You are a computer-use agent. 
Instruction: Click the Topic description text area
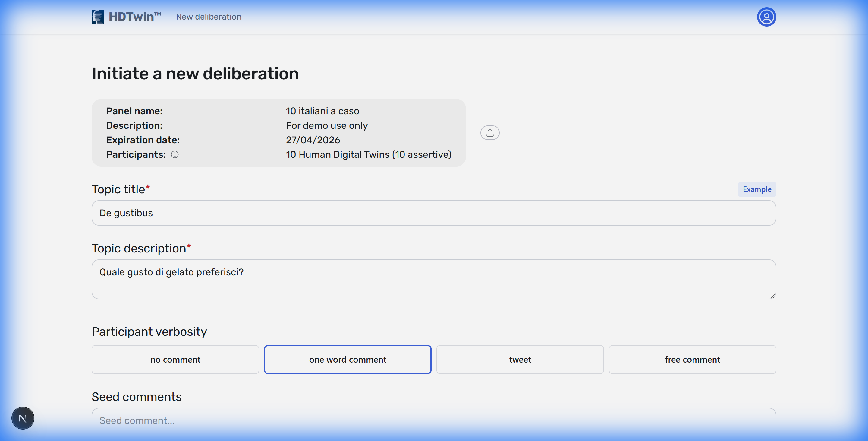coord(433,279)
